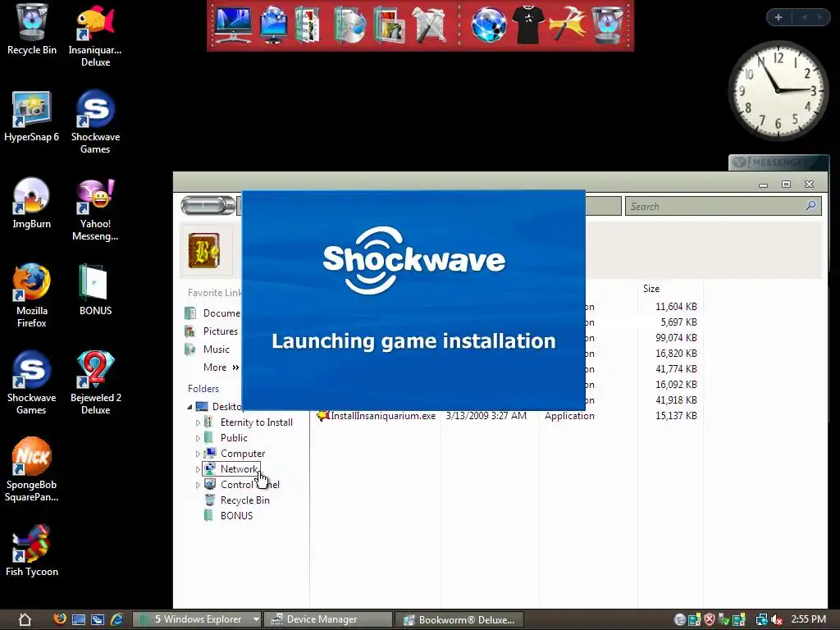840x630 pixels.
Task: Open the lower Shockwave Games shortcut above SpongeBob
Action: 32,383
